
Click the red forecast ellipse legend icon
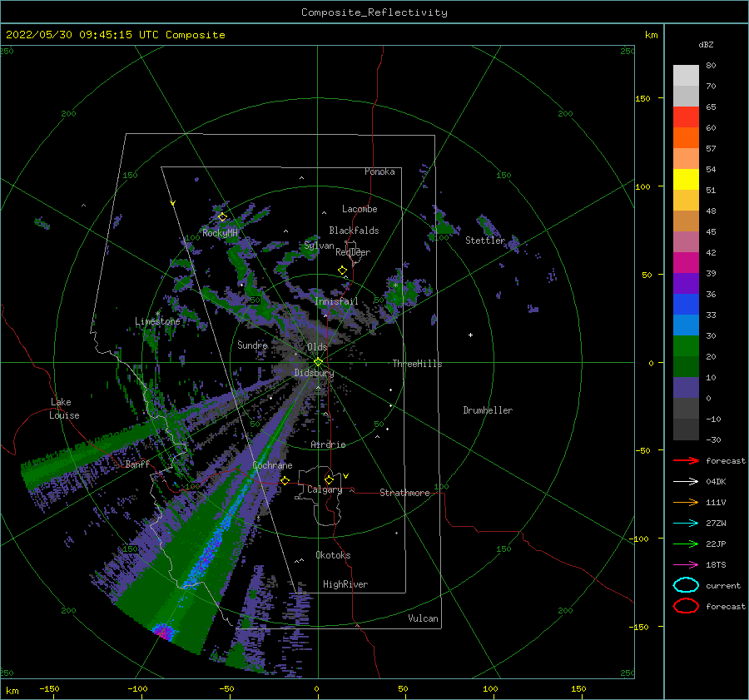(x=686, y=606)
